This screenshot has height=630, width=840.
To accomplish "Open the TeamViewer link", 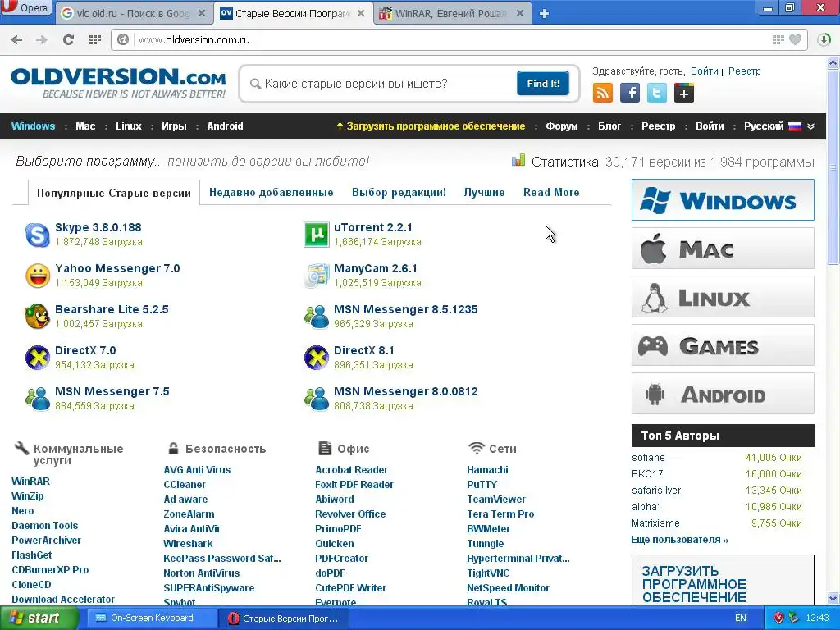I will 496,500.
